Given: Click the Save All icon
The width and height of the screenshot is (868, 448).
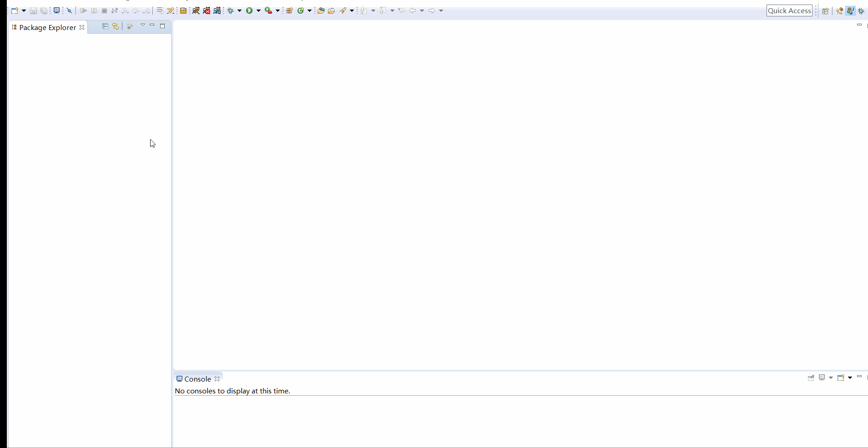Looking at the screenshot, I should point(44,10).
